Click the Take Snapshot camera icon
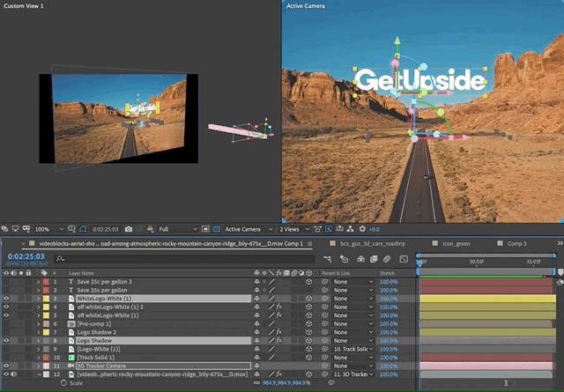This screenshot has height=392, width=564. (x=129, y=229)
